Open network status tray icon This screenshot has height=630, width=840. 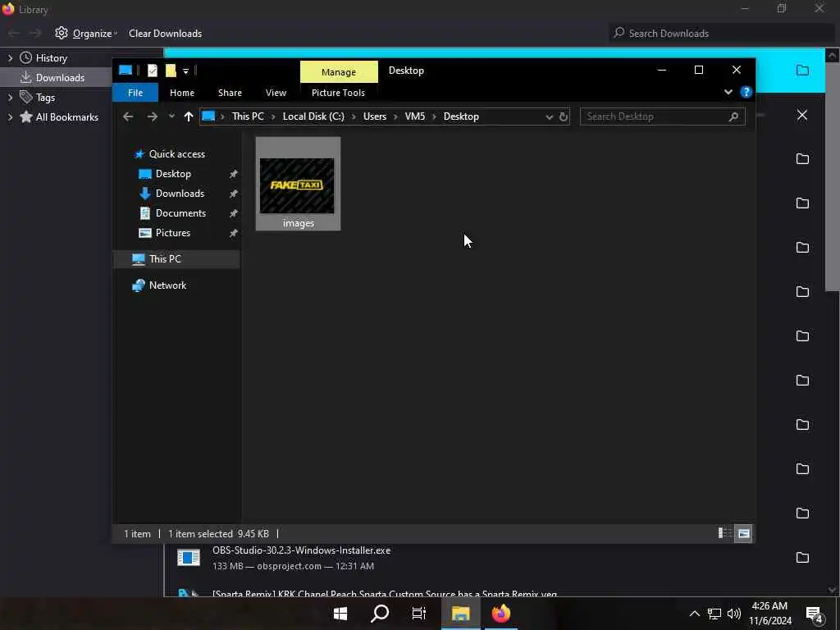pyautogui.click(x=714, y=614)
